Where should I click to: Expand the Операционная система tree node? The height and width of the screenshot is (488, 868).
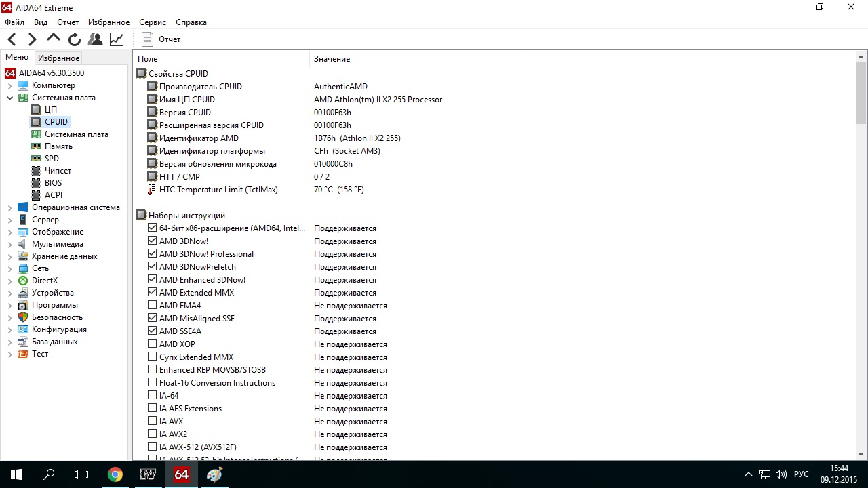9,208
